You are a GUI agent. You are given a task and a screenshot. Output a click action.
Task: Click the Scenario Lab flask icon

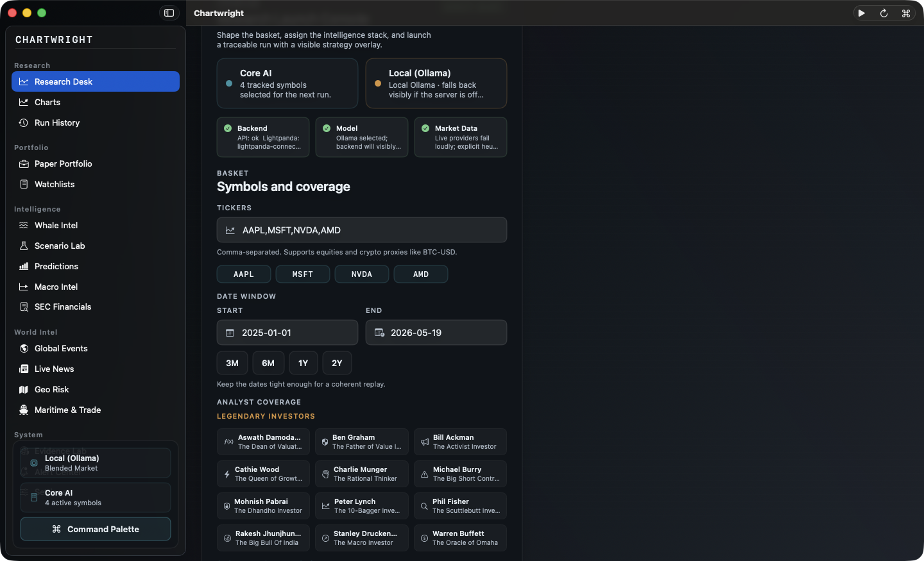click(24, 246)
